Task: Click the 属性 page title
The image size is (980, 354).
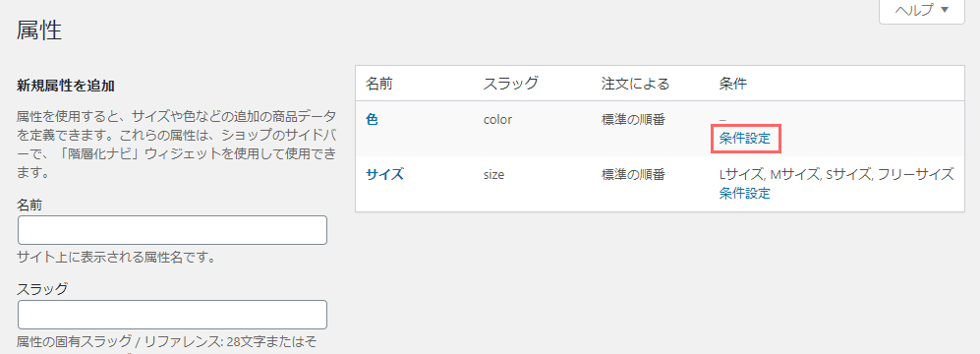Action: (39, 30)
